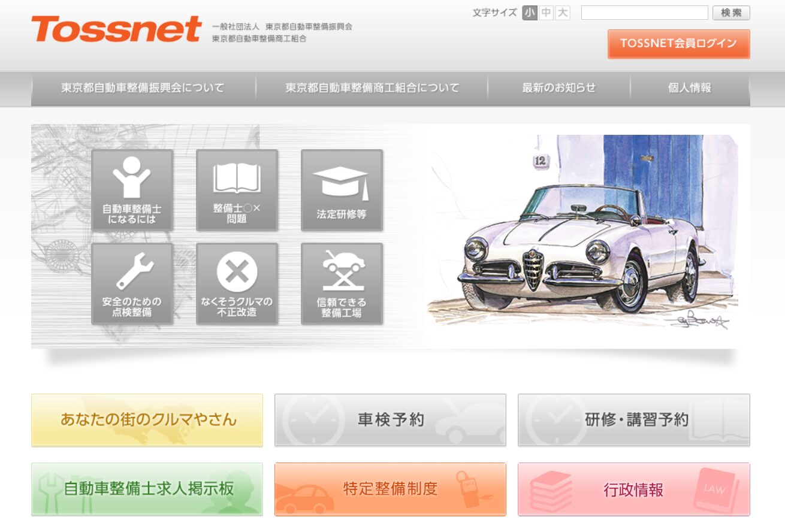Set text size to 小
Screen dimensions: 785x532
[x=530, y=13]
